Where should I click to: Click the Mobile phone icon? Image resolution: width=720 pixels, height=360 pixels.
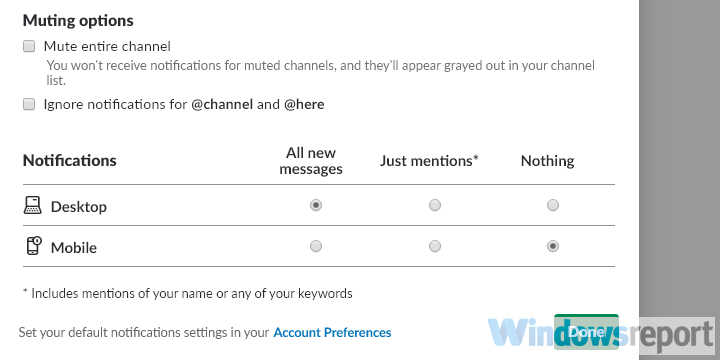(33, 246)
